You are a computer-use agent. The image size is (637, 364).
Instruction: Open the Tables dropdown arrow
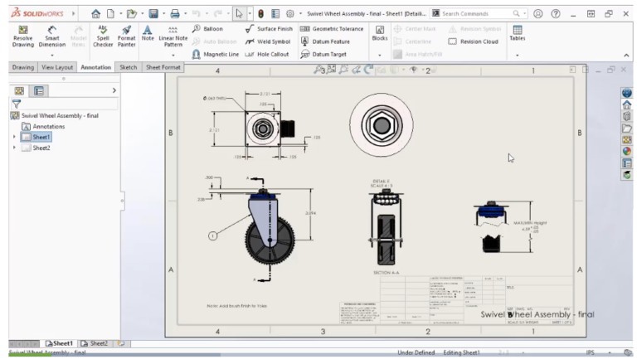click(x=517, y=56)
